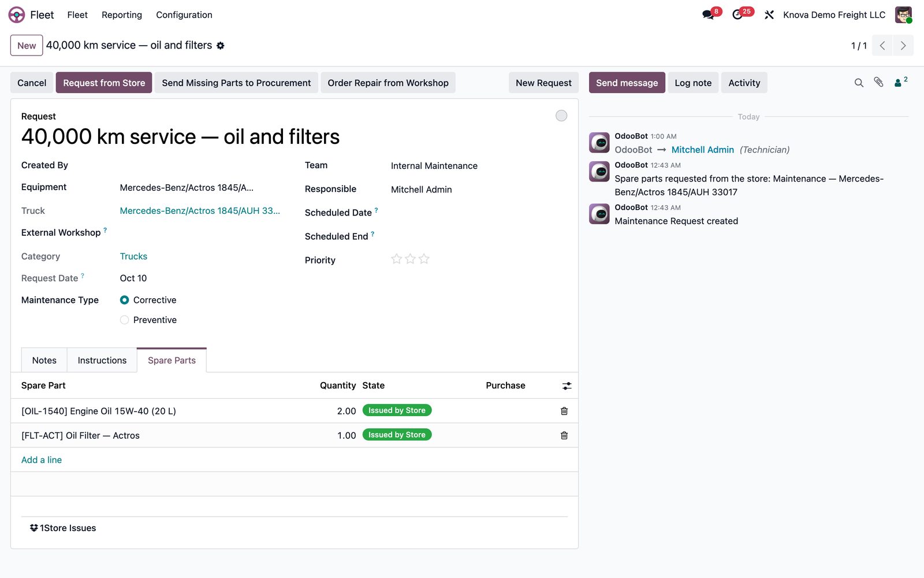Open the debug tools wrench icon
This screenshot has height=578, width=924.
tap(769, 15)
